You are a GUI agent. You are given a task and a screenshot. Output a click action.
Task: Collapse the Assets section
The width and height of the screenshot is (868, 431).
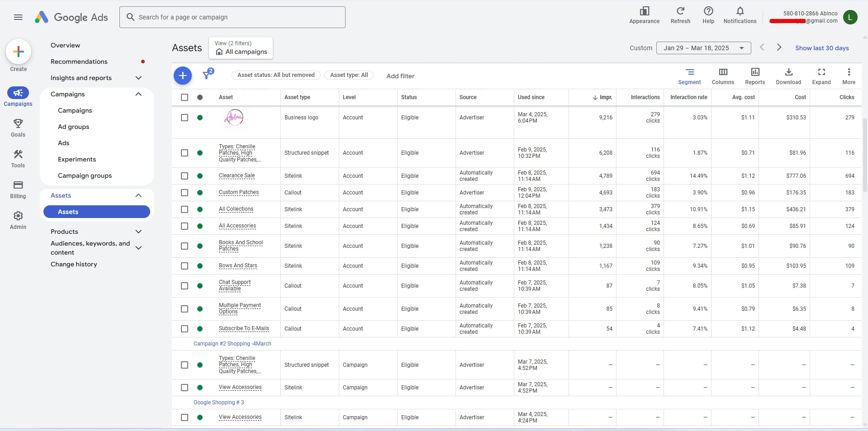[138, 195]
